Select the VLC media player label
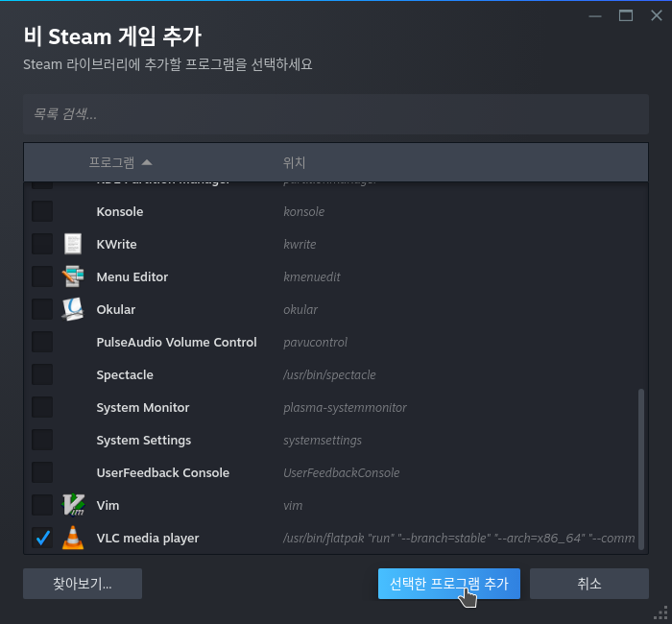 pos(148,539)
